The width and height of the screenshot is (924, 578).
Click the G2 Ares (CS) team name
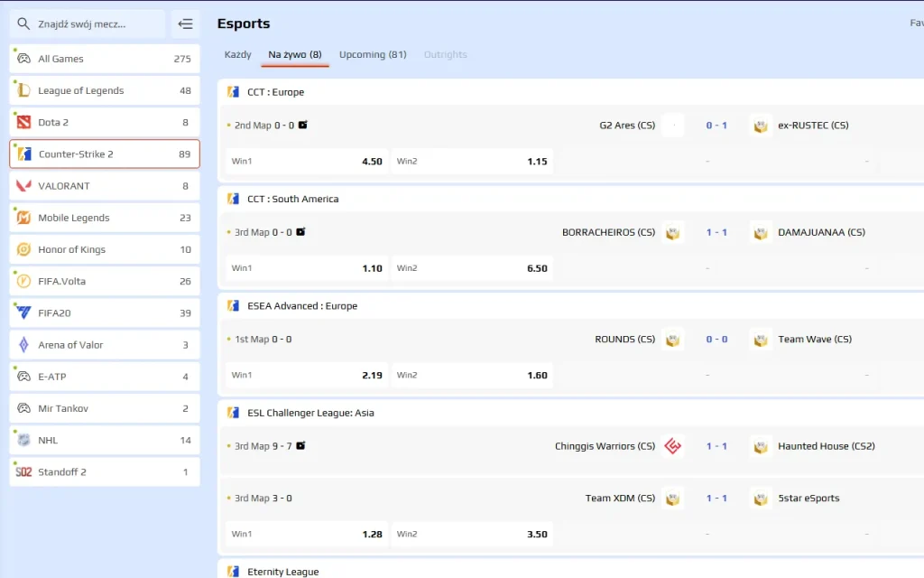tap(627, 125)
